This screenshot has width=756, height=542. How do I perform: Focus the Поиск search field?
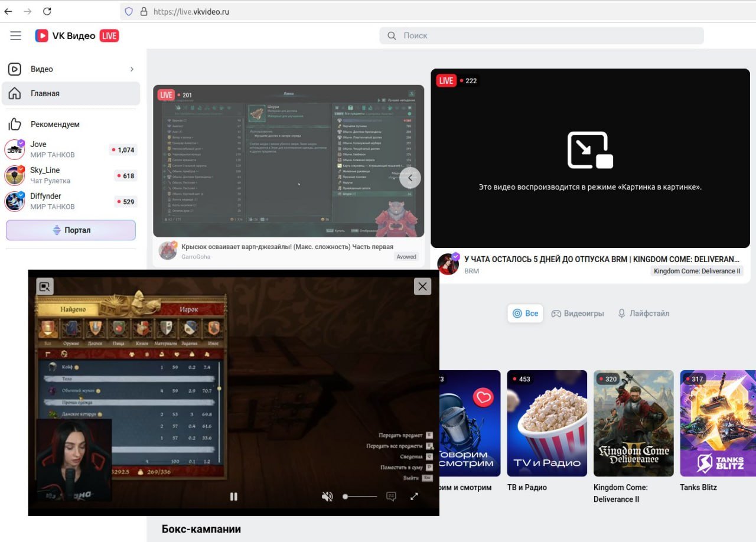[542, 35]
